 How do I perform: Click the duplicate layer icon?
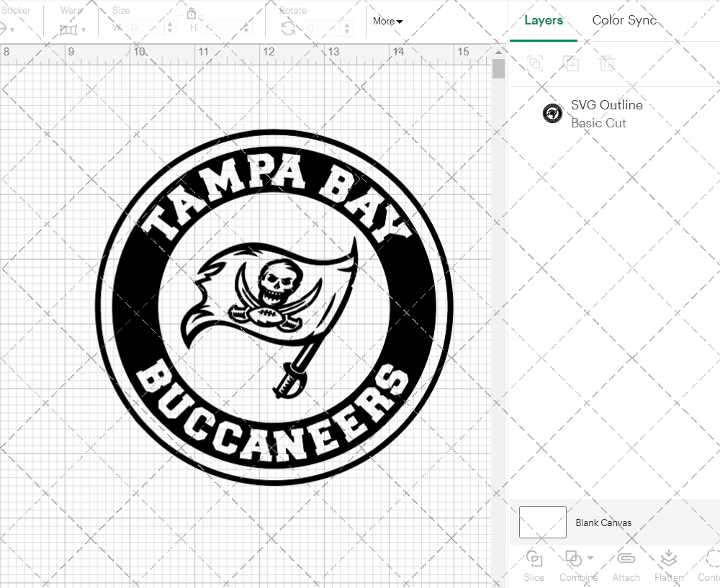(572, 63)
